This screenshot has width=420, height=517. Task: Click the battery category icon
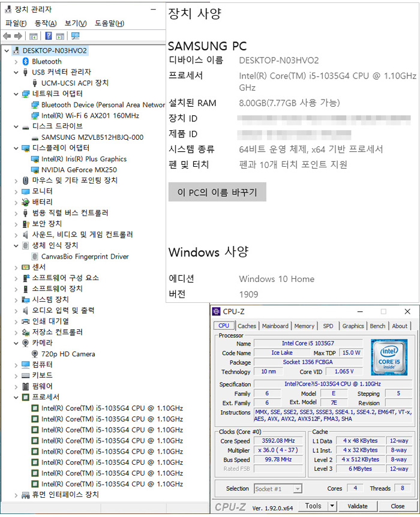click(x=25, y=202)
